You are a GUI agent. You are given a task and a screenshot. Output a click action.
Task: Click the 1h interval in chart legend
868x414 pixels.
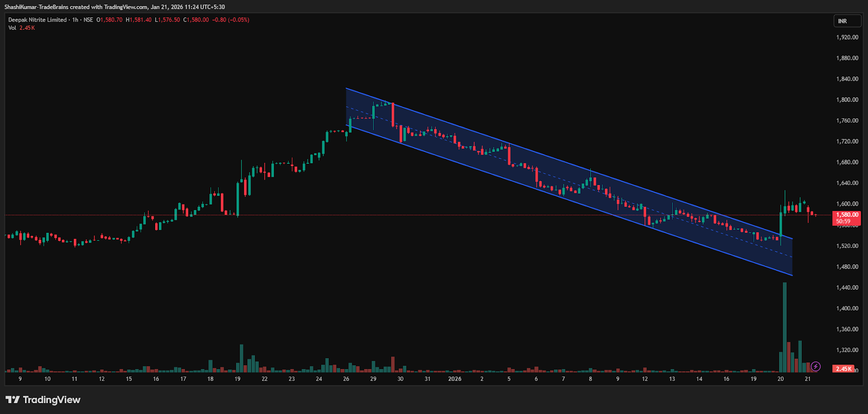(75, 20)
